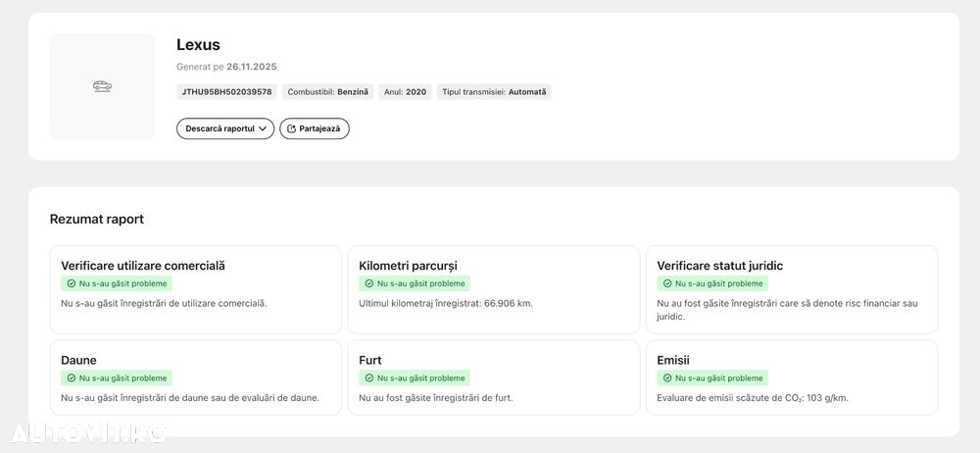The height and width of the screenshot is (453, 980).
Task: Open the Kilometri parcurși summary card
Action: point(494,289)
